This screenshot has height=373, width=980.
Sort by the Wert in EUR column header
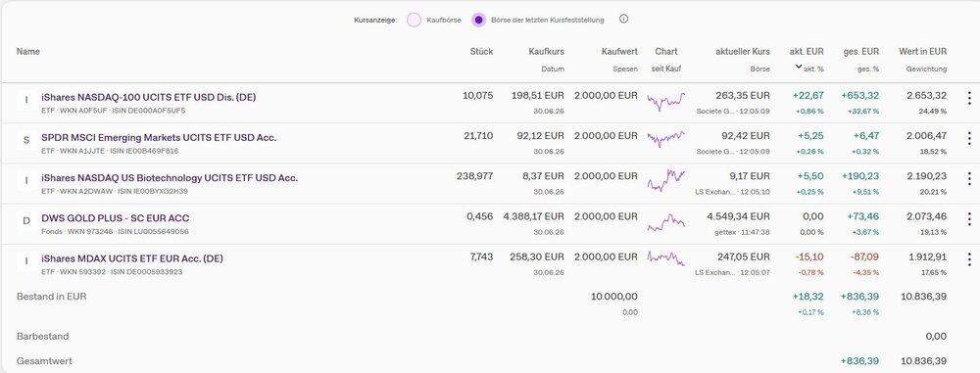tap(922, 51)
